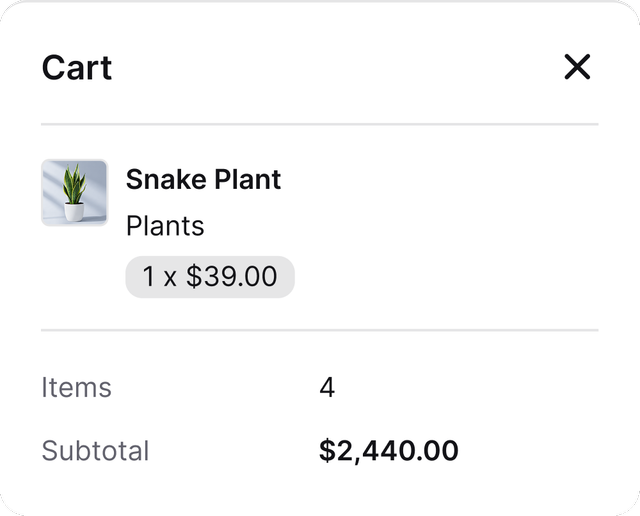This screenshot has height=516, width=640.
Task: Click the Subtotal label
Action: coord(95,451)
